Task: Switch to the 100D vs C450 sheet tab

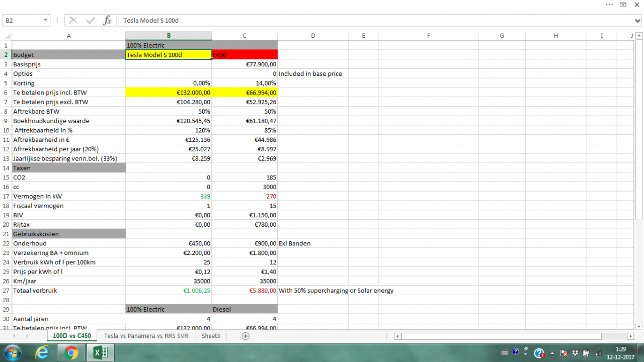Action: 72,336
